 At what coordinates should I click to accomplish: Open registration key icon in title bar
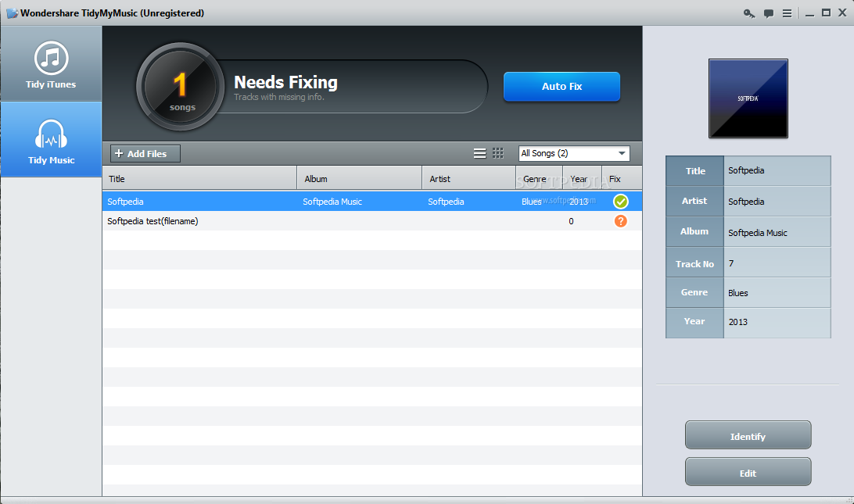click(749, 13)
